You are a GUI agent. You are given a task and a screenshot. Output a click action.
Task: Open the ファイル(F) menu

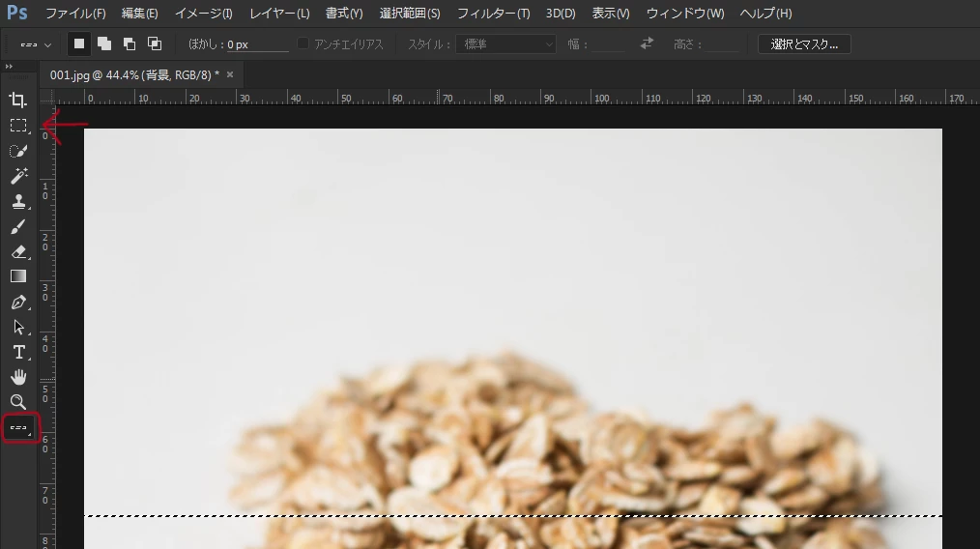click(x=75, y=14)
